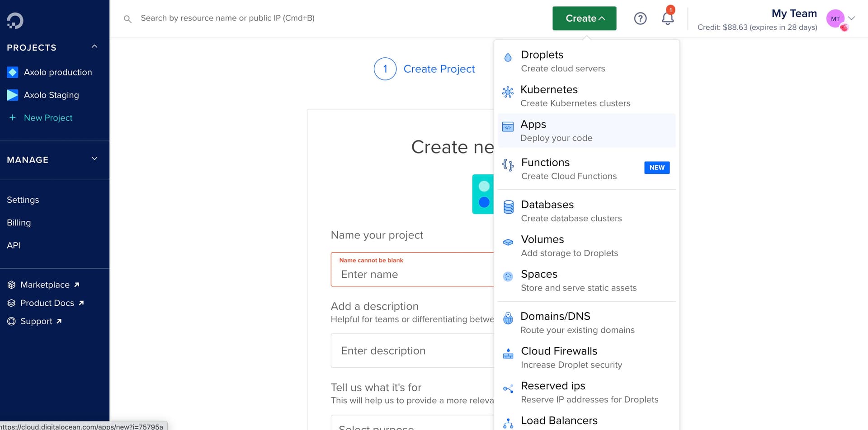Click the New Project link

(x=48, y=117)
